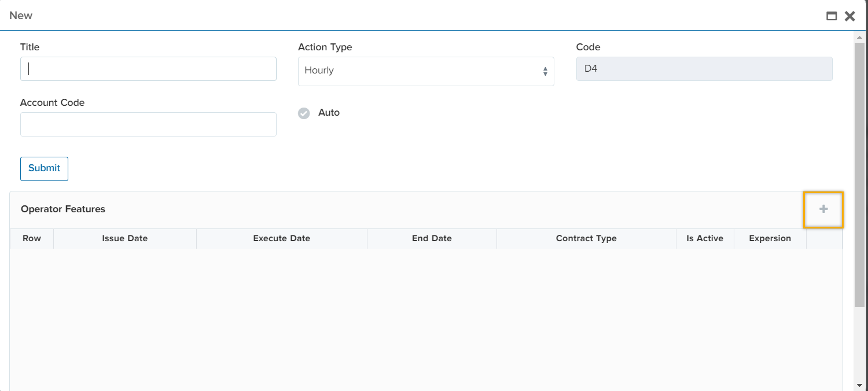Open the Action Type dropdown
868x391 pixels.
click(x=426, y=71)
